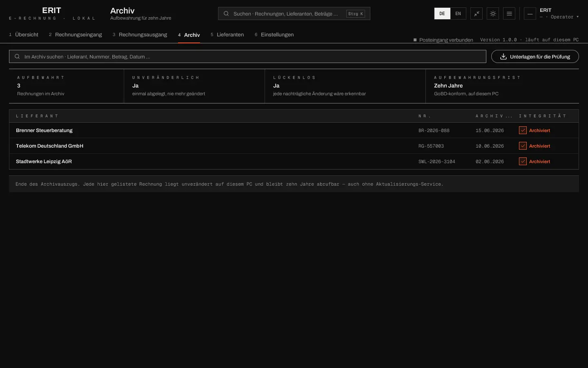Click integrity checkmark icon for Telekom Deutschland
This screenshot has height=368, width=588.
(x=523, y=146)
